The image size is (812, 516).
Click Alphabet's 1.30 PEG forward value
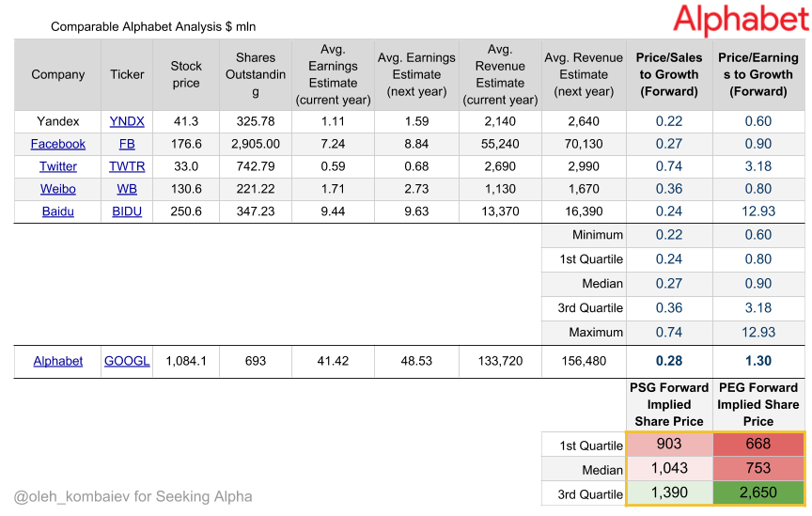click(x=758, y=361)
